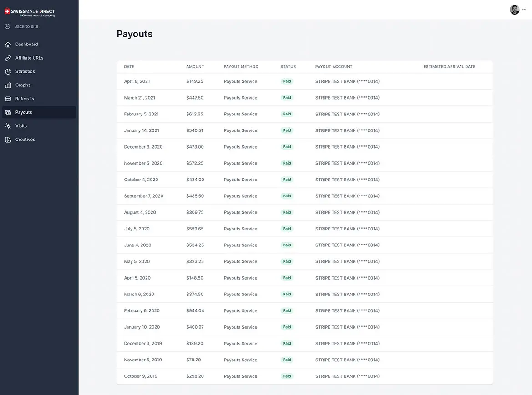Viewport: 532px width, 395px height.
Task: Switch to the Statistics menu entry
Action: tap(25, 71)
